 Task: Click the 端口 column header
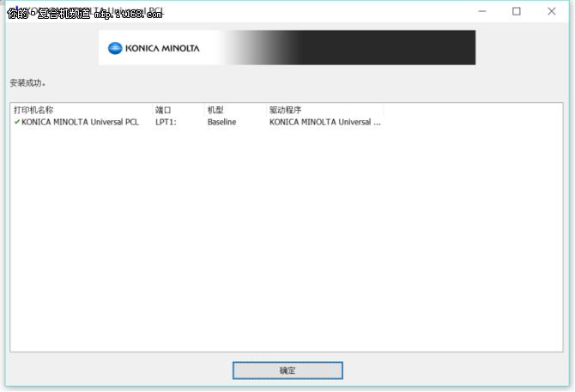click(179, 110)
